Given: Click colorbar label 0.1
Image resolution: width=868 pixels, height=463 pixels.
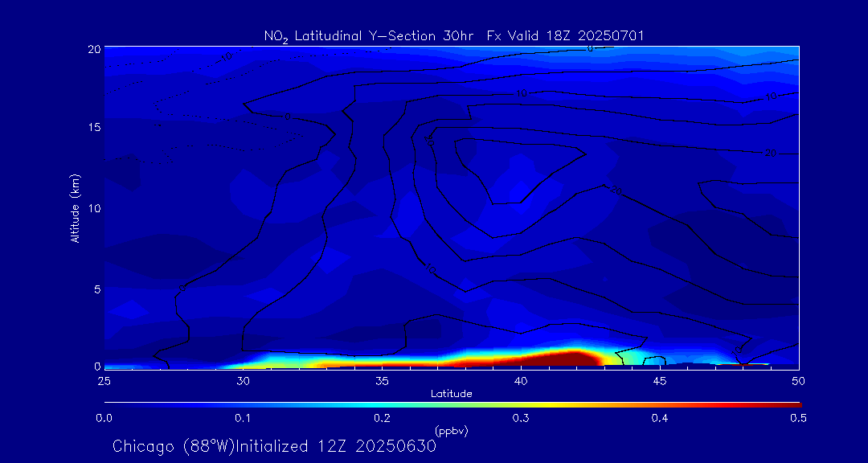Looking at the screenshot, I should pos(243,419).
